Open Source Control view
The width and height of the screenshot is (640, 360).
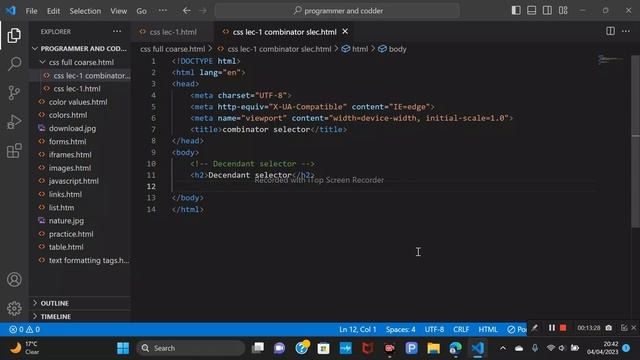tap(14, 93)
